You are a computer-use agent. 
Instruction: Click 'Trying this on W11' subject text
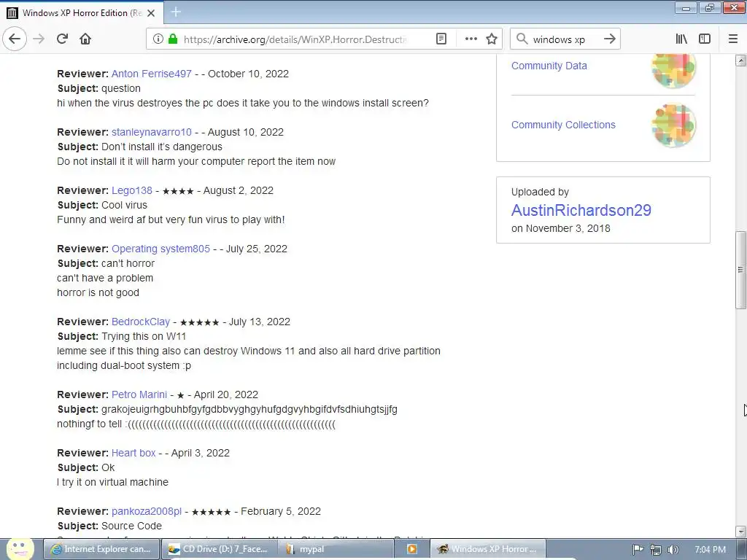click(144, 336)
